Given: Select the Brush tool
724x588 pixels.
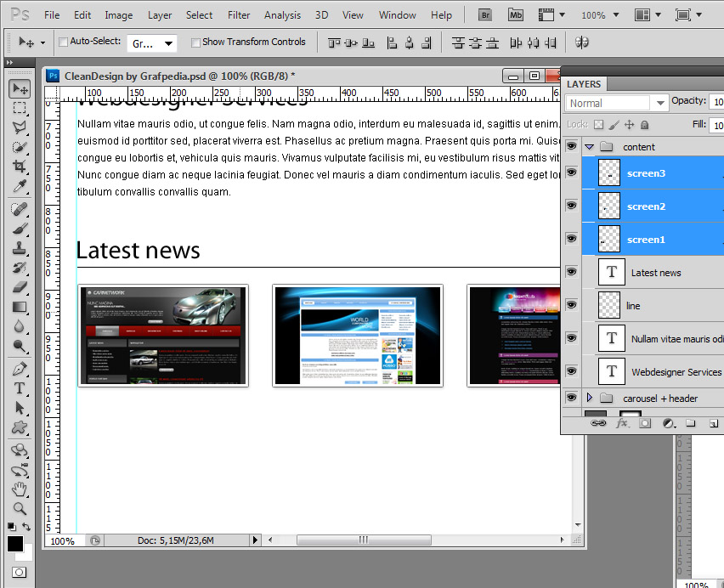Looking at the screenshot, I should coord(20,229).
